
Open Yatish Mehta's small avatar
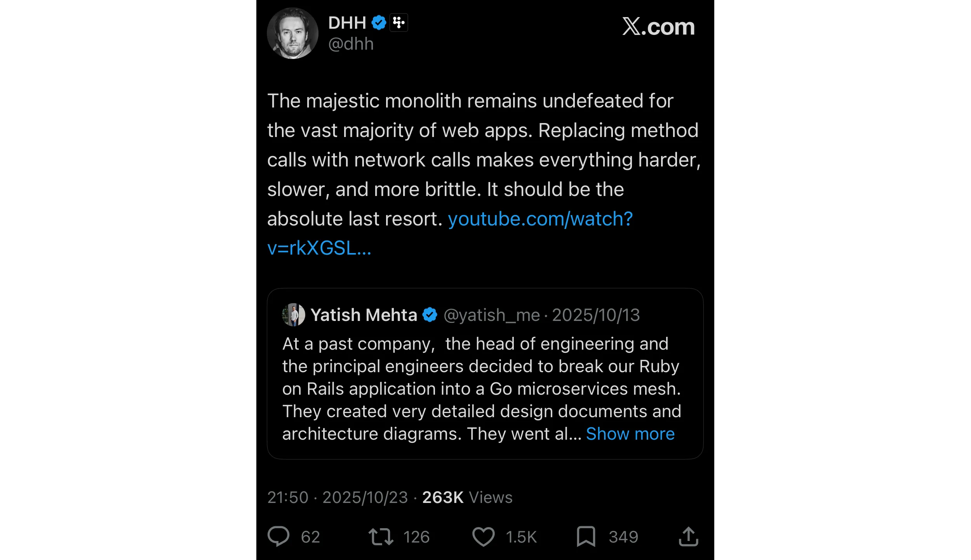[x=293, y=315]
